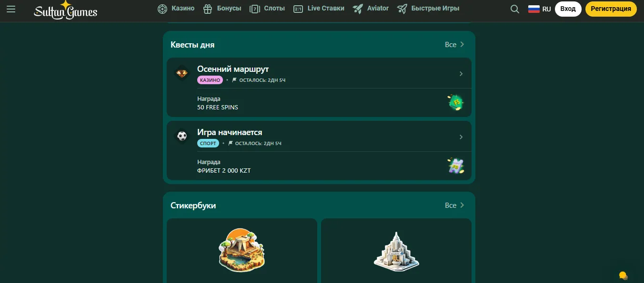Open the desert oasis stickerbook thumbnail

pos(241,250)
